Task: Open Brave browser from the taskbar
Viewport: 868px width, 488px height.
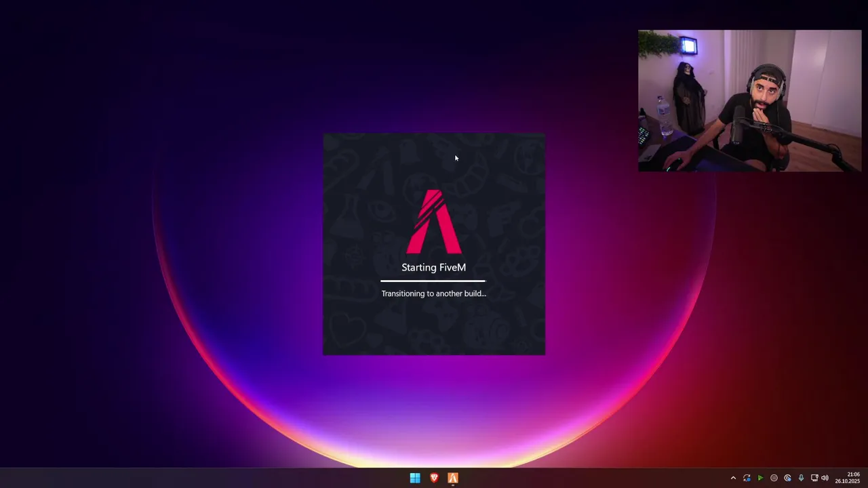Action: [434, 478]
